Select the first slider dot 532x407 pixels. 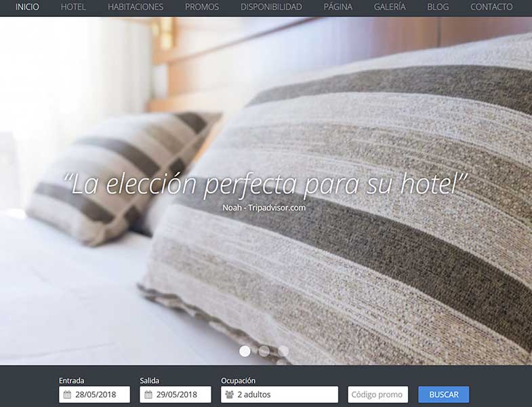click(x=245, y=351)
